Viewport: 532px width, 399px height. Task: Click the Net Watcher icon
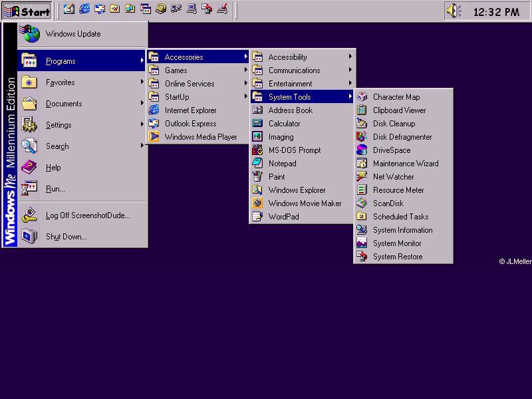point(362,176)
